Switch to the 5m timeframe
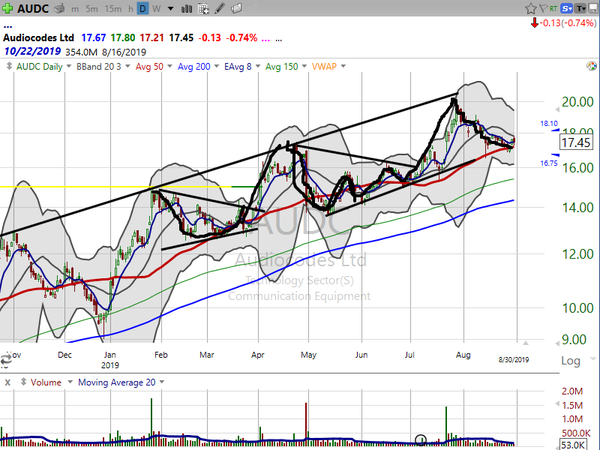The image size is (600, 450). click(x=92, y=8)
